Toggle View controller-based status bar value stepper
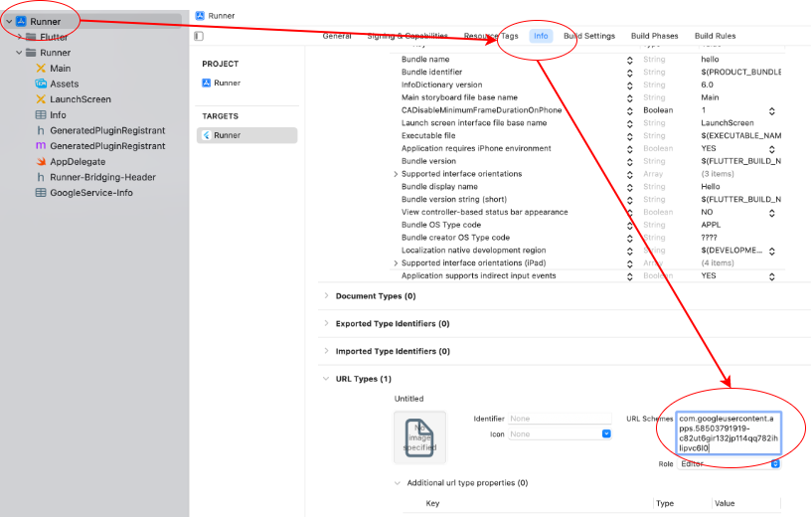 click(x=771, y=213)
